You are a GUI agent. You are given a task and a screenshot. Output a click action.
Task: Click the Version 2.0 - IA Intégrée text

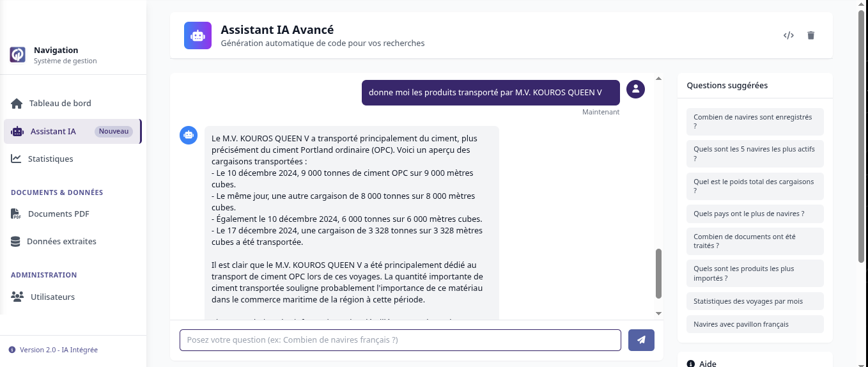coord(59,350)
